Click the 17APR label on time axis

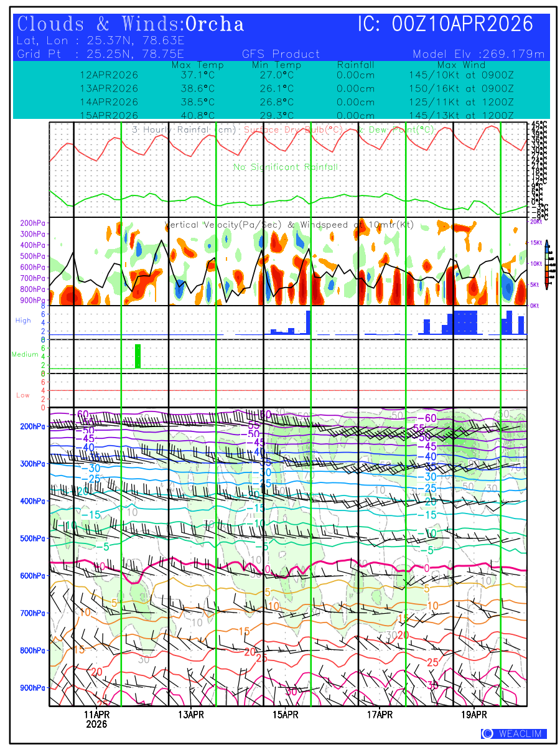[380, 714]
